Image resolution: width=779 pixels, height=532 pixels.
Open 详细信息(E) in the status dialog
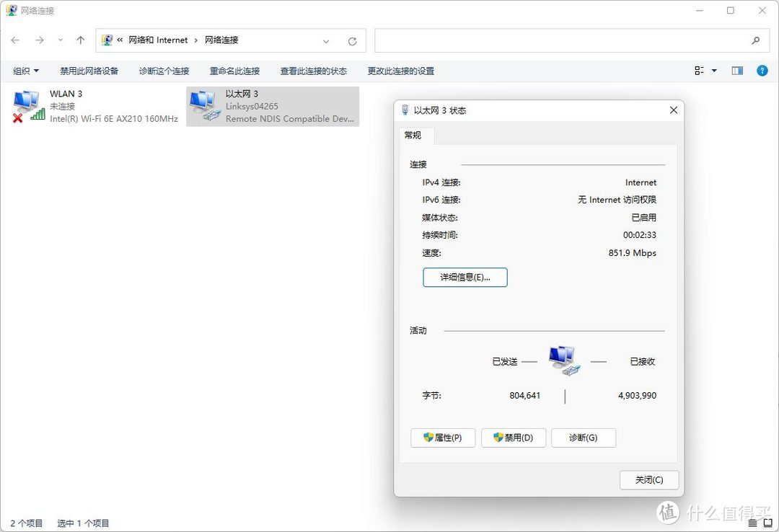click(465, 277)
